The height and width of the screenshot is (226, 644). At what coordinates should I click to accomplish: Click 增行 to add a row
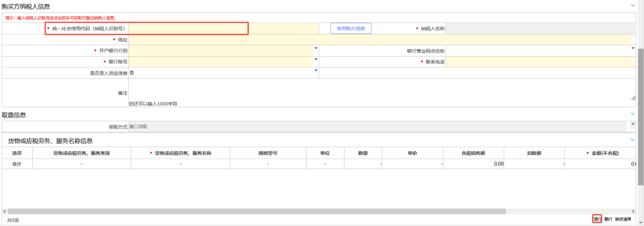pyautogui.click(x=597, y=219)
